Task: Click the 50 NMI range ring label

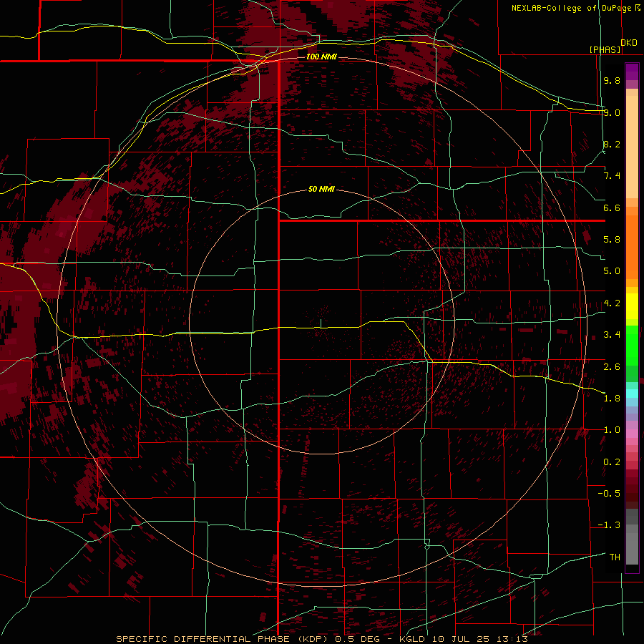Action: point(321,189)
